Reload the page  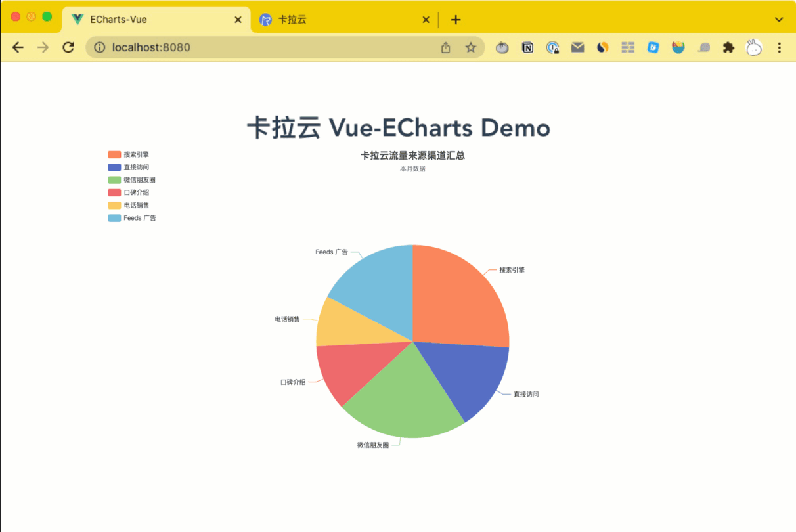tap(68, 47)
